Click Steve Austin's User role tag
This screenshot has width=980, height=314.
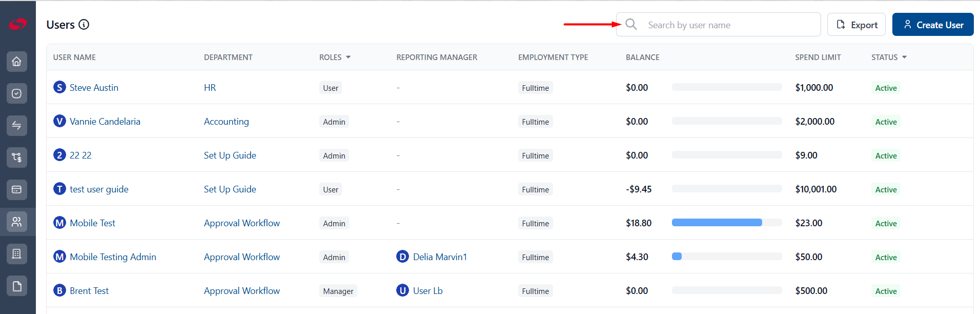click(331, 88)
